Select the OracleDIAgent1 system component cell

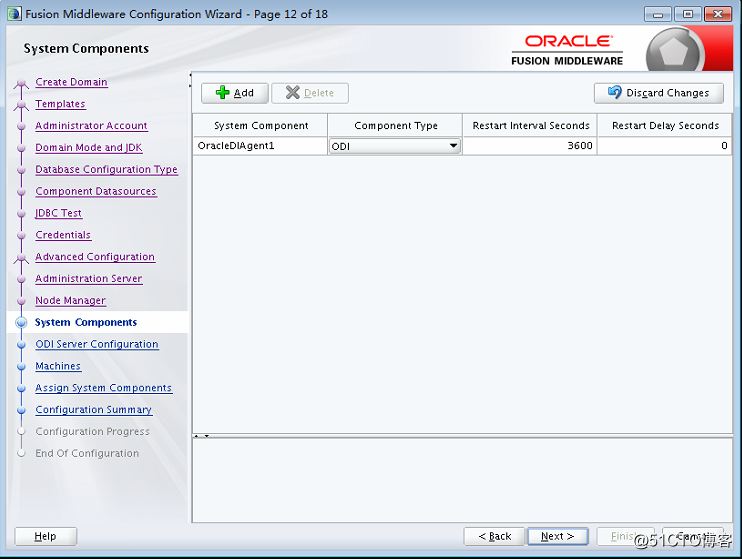point(260,146)
